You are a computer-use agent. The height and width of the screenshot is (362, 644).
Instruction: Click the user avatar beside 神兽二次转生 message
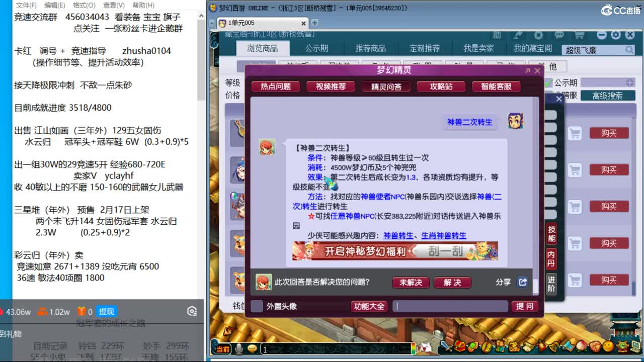(515, 122)
